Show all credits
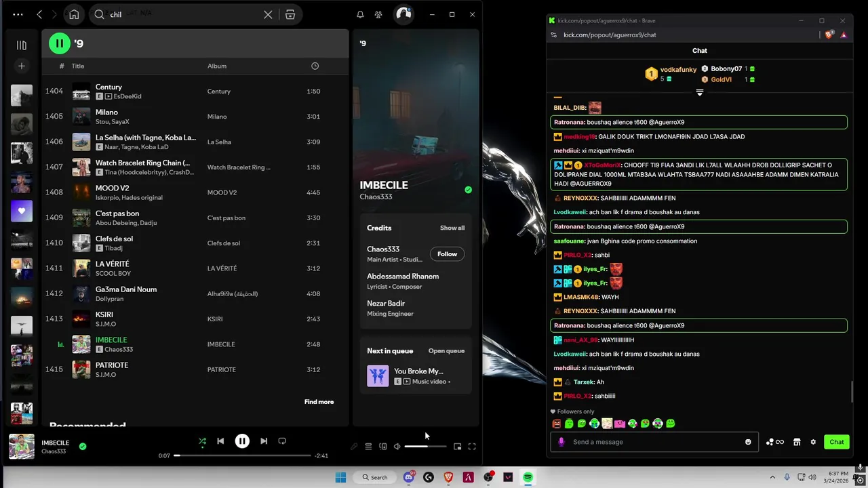868x488 pixels. 452,228
